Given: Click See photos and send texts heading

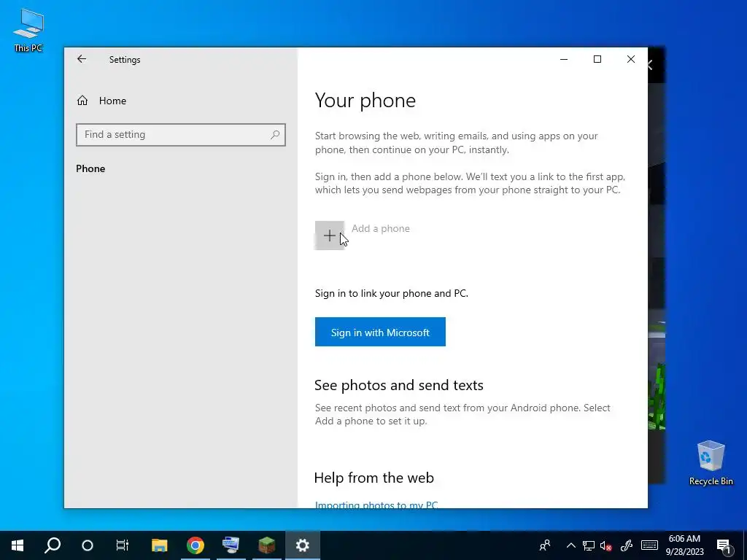Looking at the screenshot, I should tap(399, 385).
